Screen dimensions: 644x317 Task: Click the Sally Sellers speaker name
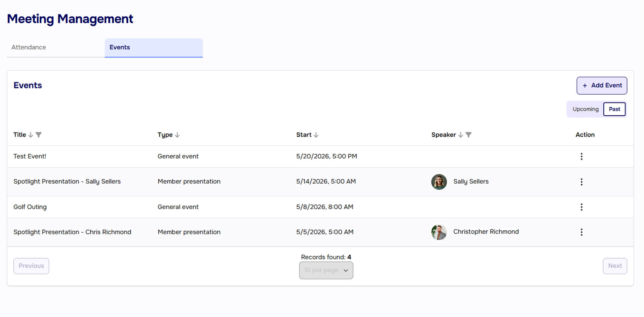471,182
